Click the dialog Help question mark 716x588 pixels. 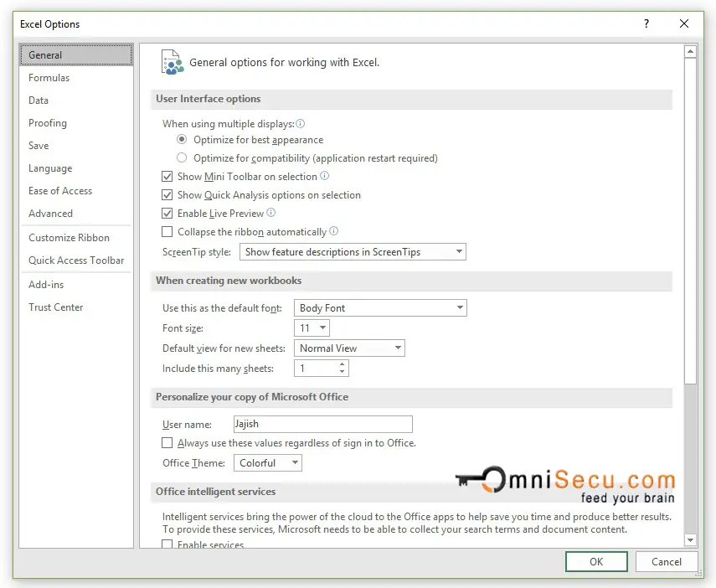(x=646, y=24)
